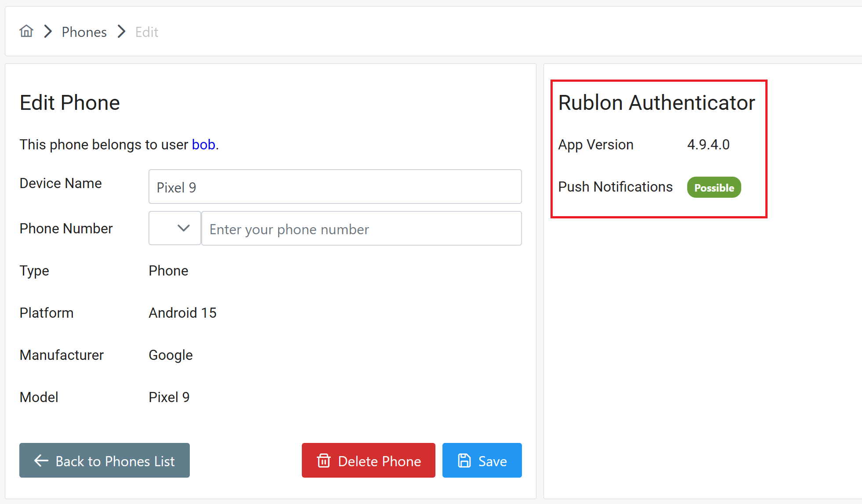Go to Phones breadcrumb link

click(84, 32)
